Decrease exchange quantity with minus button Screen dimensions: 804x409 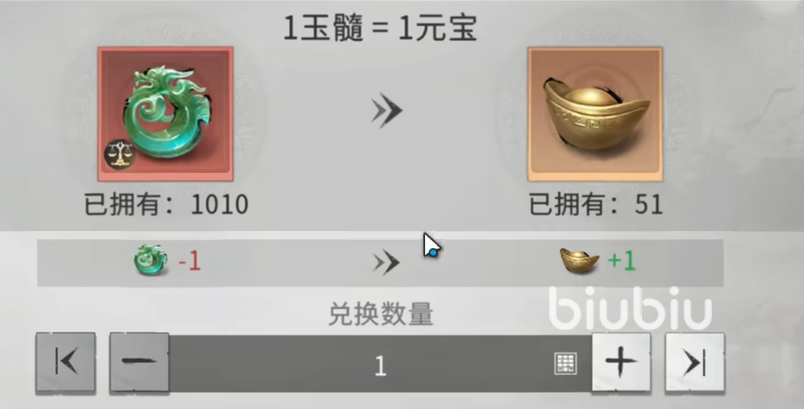click(139, 363)
